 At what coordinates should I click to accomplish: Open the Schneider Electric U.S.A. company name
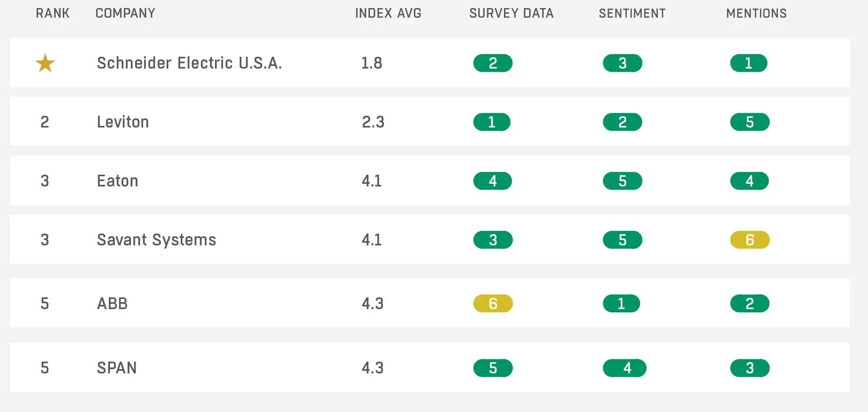tap(189, 63)
